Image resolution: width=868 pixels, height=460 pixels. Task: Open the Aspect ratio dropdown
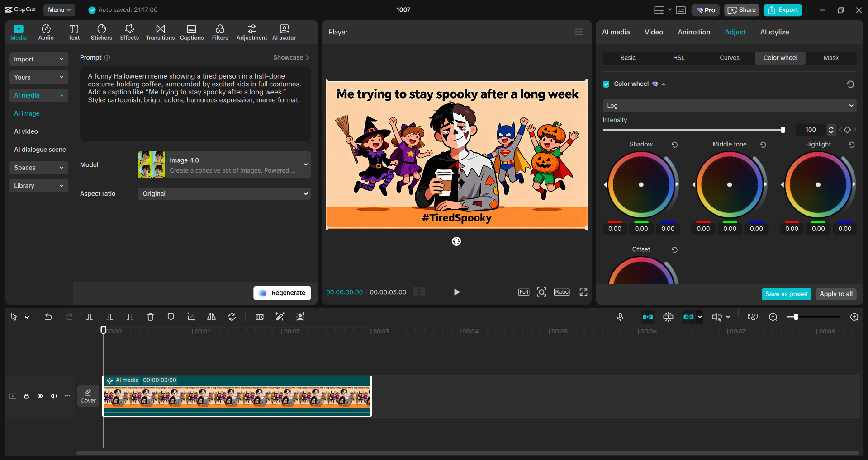(224, 193)
